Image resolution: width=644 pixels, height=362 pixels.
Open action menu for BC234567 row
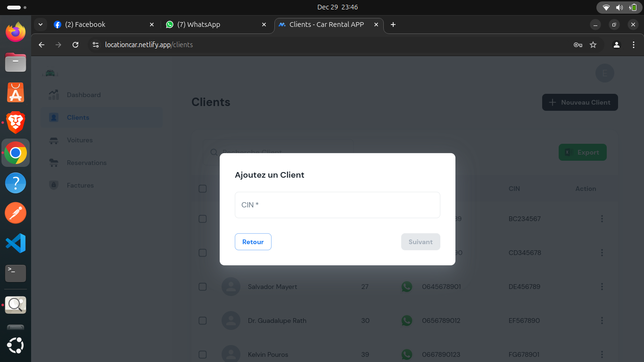click(602, 219)
